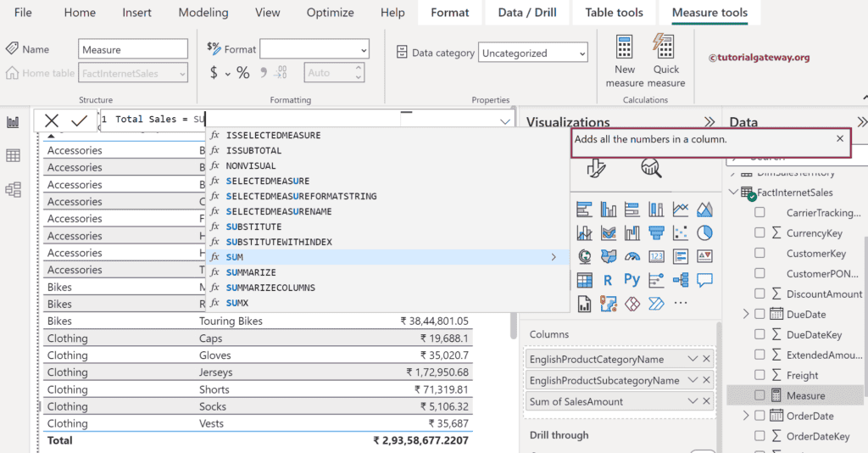Choose SUMX from the autocomplete list
Image resolution: width=868 pixels, height=453 pixels.
(387, 303)
